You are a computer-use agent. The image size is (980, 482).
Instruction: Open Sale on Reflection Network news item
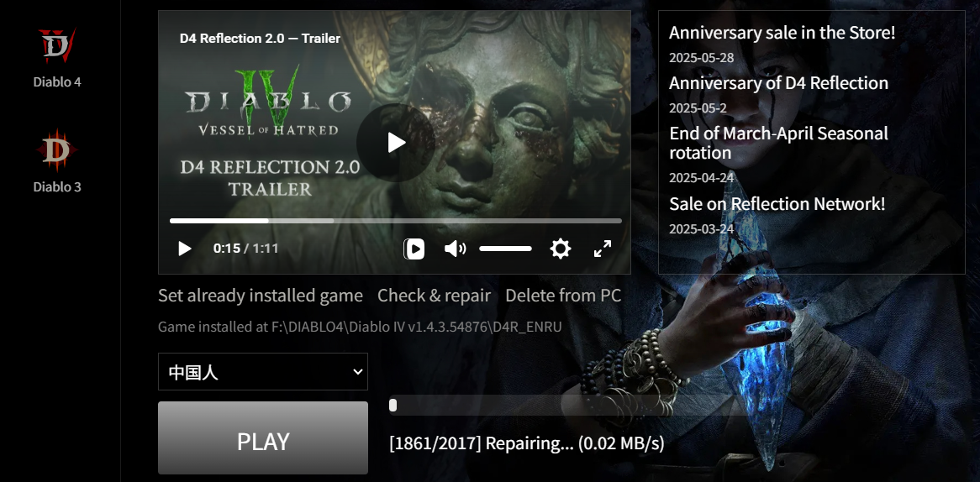point(777,203)
